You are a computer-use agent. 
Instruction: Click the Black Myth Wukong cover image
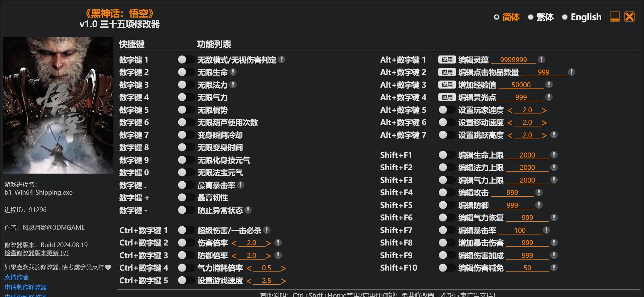tap(58, 105)
